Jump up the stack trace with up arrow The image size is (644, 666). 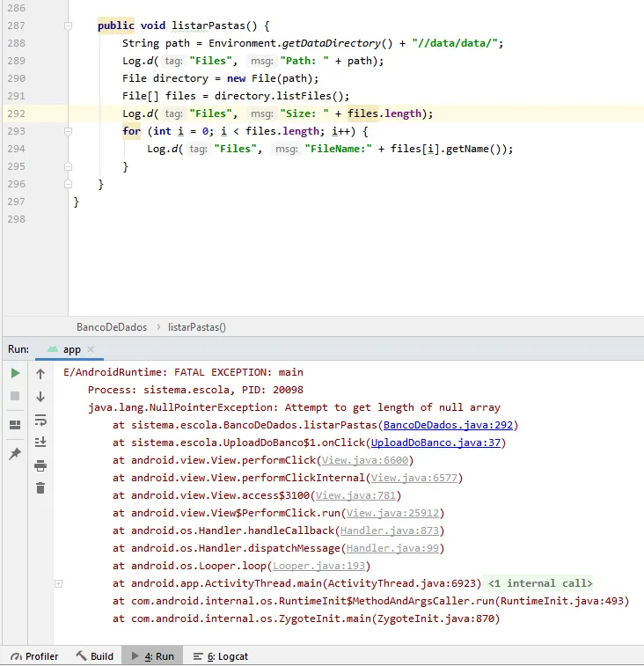click(40, 374)
